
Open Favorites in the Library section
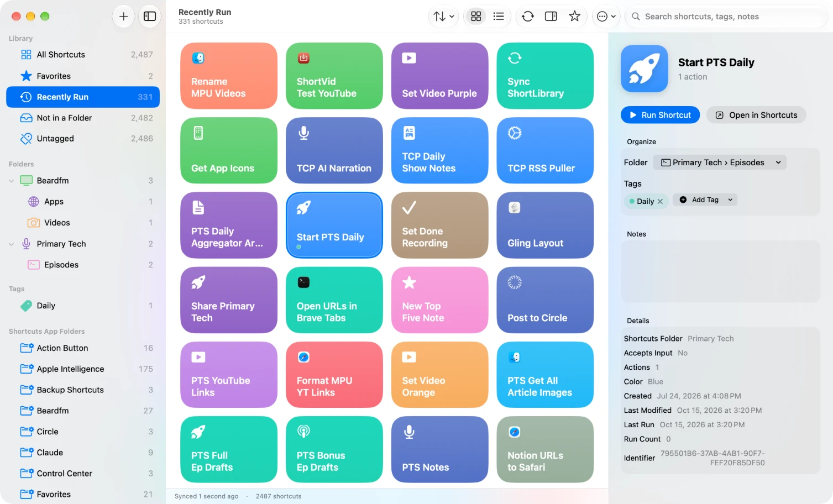point(83,76)
